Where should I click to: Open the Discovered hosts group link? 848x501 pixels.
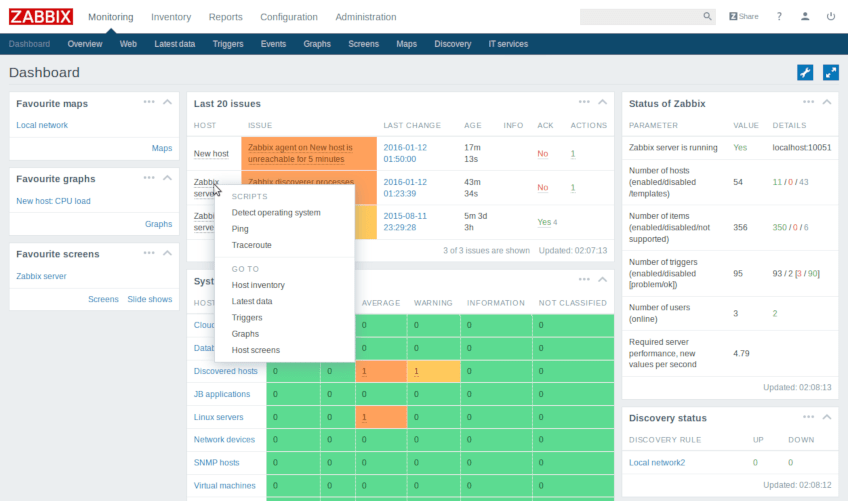226,371
